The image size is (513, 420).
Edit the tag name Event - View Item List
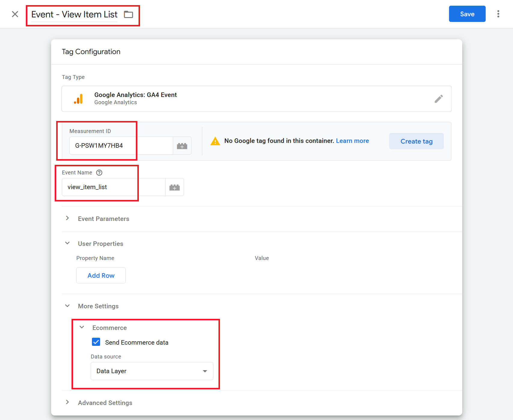tap(74, 14)
